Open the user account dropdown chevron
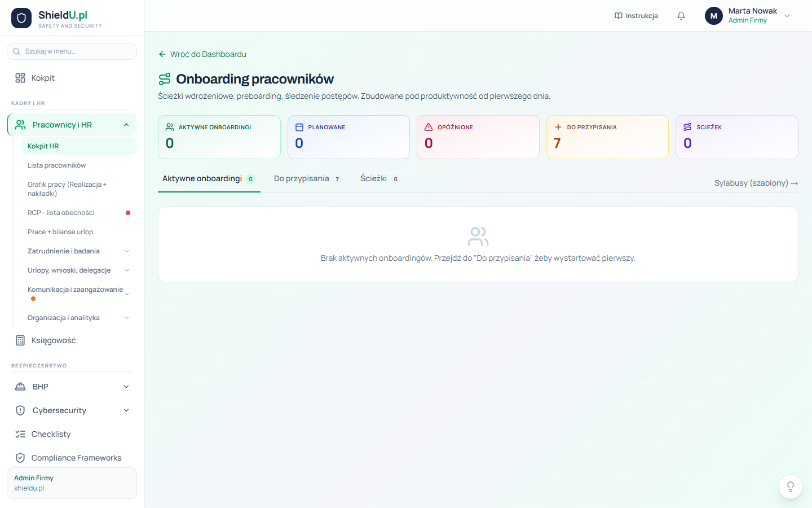 point(787,16)
